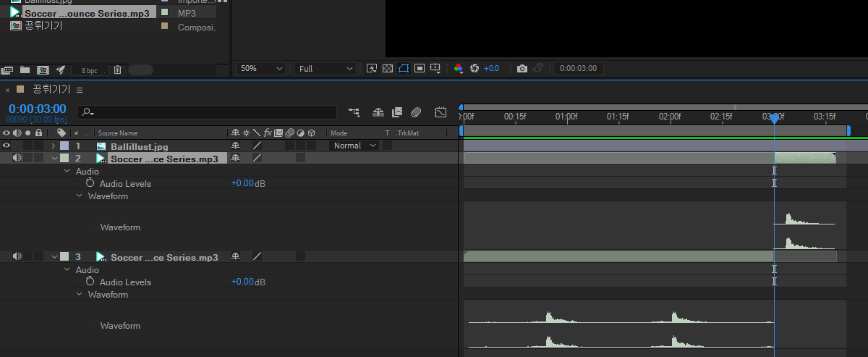The width and height of the screenshot is (868, 357).
Task: Collapse layer 2 Soccer mp3 properties
Action: [54, 158]
